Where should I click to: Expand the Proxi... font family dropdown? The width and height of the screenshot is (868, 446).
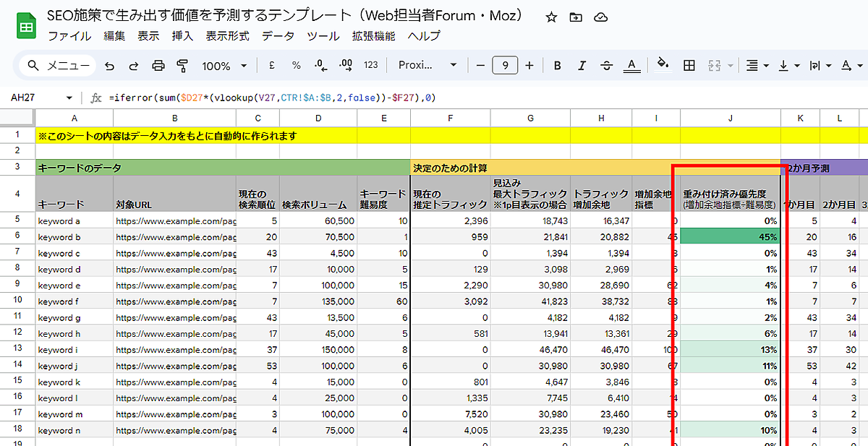tap(427, 66)
